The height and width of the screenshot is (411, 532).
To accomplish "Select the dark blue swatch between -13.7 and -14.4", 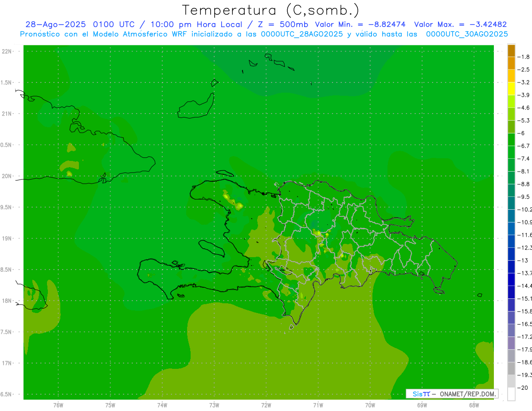I will pos(511,279).
